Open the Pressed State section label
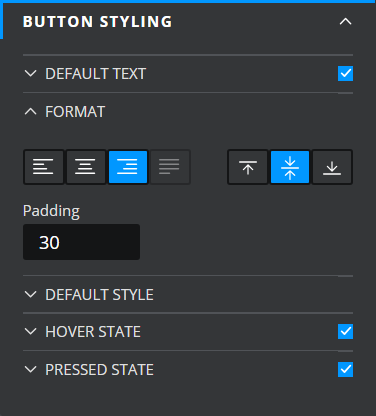Screen dimensions: 376x416 click(99, 370)
